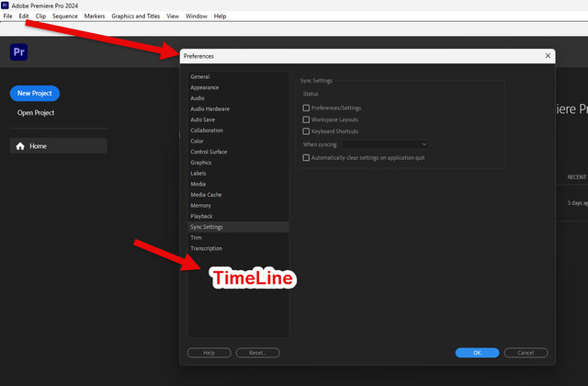Select Media preferences category

(x=238, y=184)
